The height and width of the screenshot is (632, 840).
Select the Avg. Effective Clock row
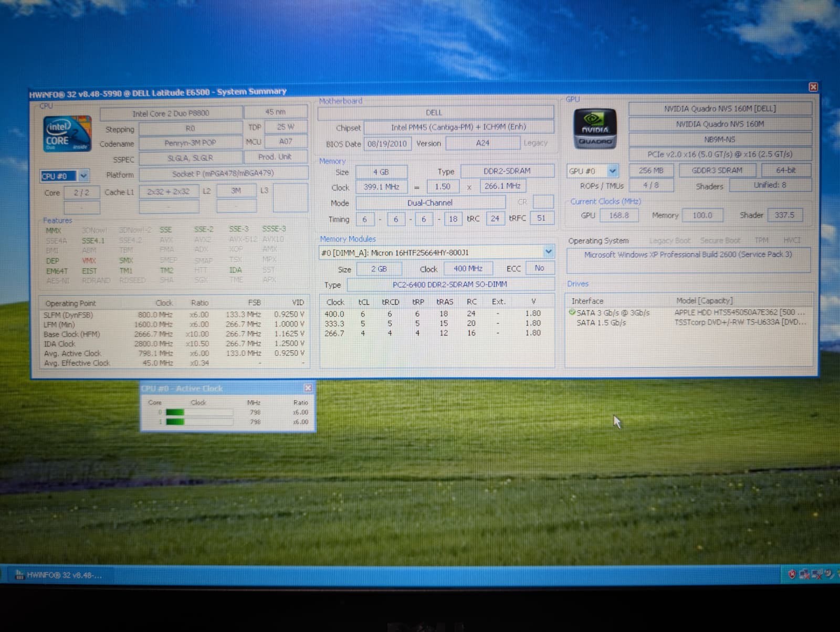point(174,363)
